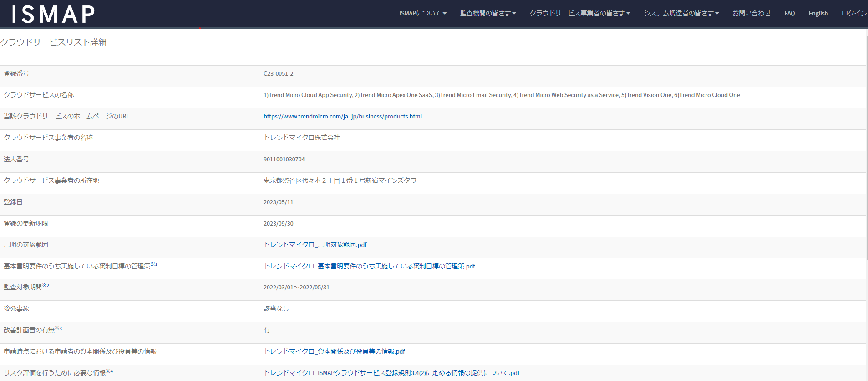Click the corporate number 9011001030704
Screen dimensions: 868x381
tap(284, 160)
